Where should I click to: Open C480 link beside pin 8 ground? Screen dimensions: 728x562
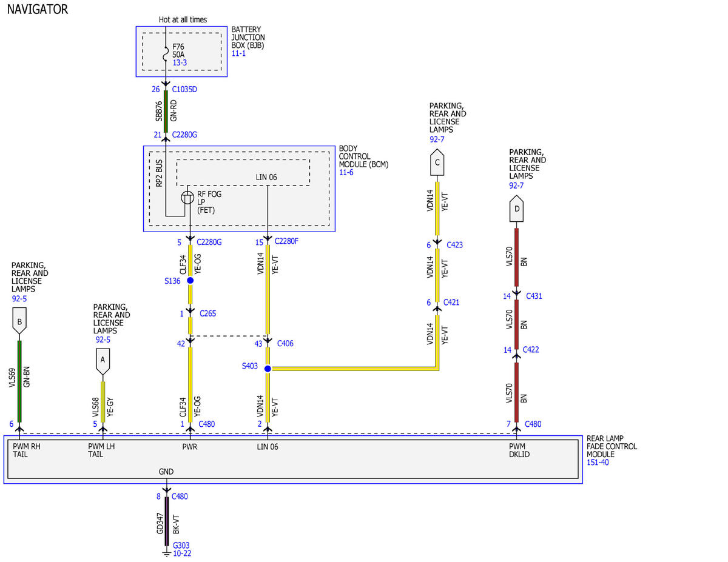coord(181,497)
